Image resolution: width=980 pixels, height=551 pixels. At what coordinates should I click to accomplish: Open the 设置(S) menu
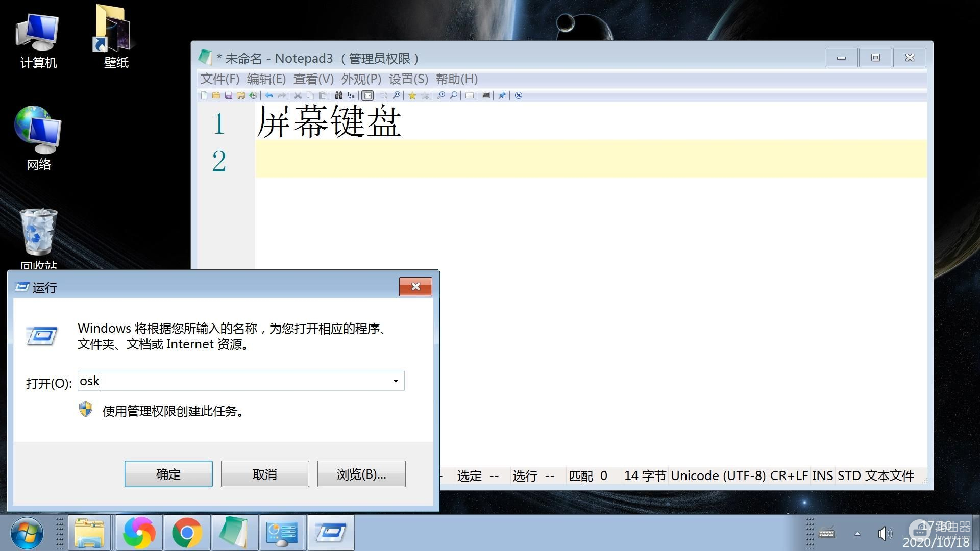[408, 79]
